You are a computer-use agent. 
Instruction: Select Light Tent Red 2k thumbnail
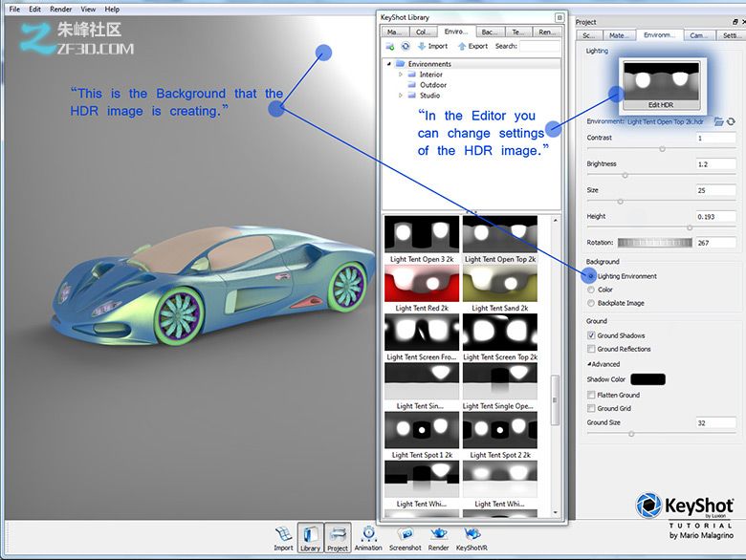422,283
